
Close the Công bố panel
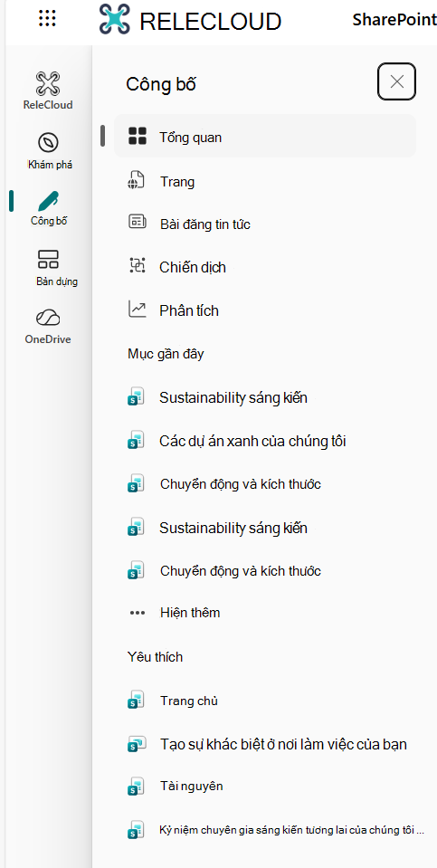(x=396, y=82)
